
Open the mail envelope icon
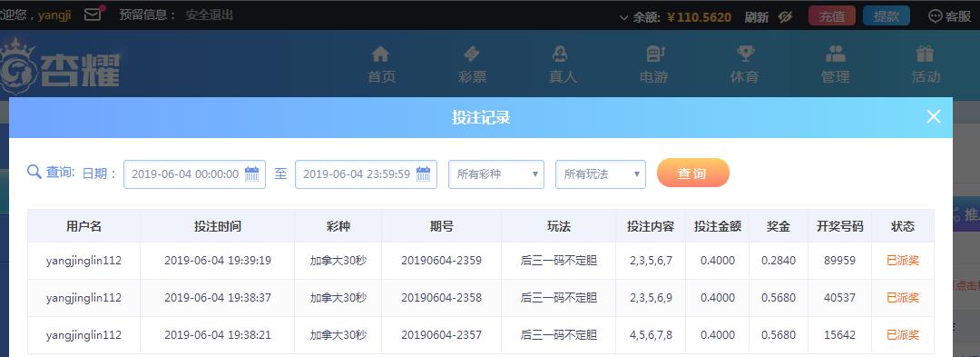coord(93,14)
